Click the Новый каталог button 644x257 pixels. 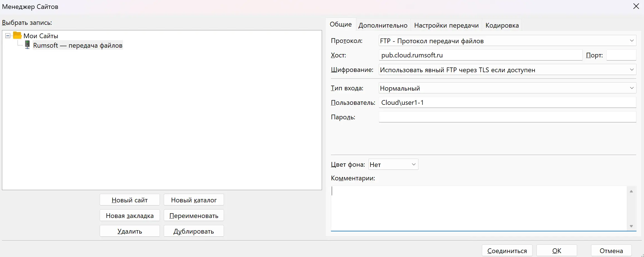point(194,200)
